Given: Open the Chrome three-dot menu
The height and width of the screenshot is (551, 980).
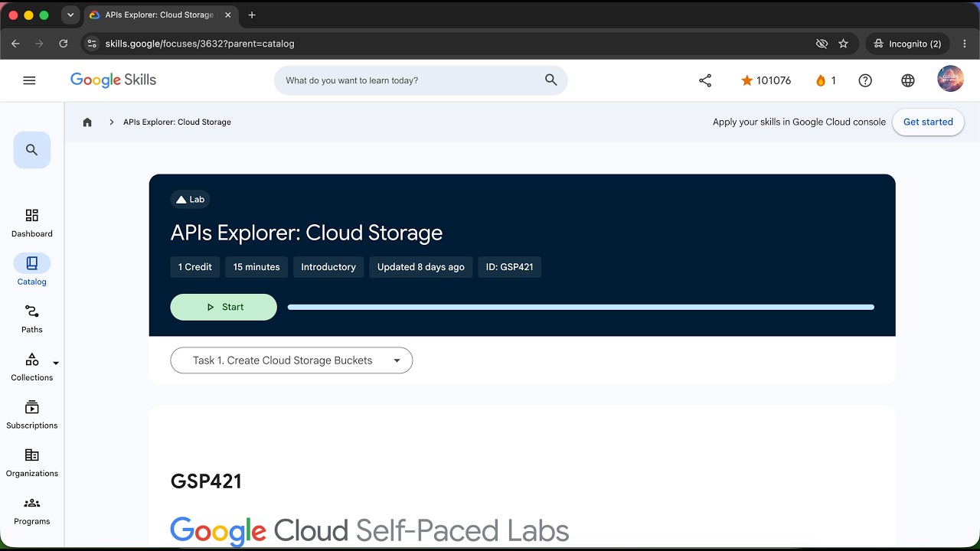Looking at the screenshot, I should [x=965, y=44].
